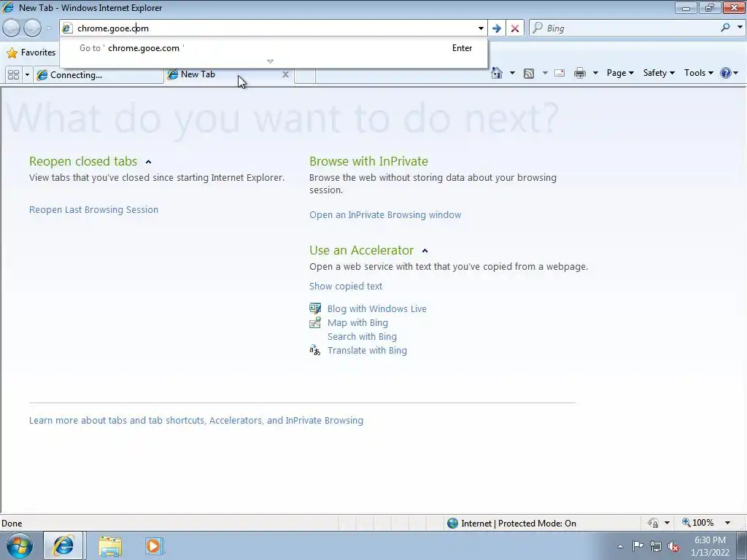
Task: Open Action Center flag tray icon
Action: tap(638, 546)
